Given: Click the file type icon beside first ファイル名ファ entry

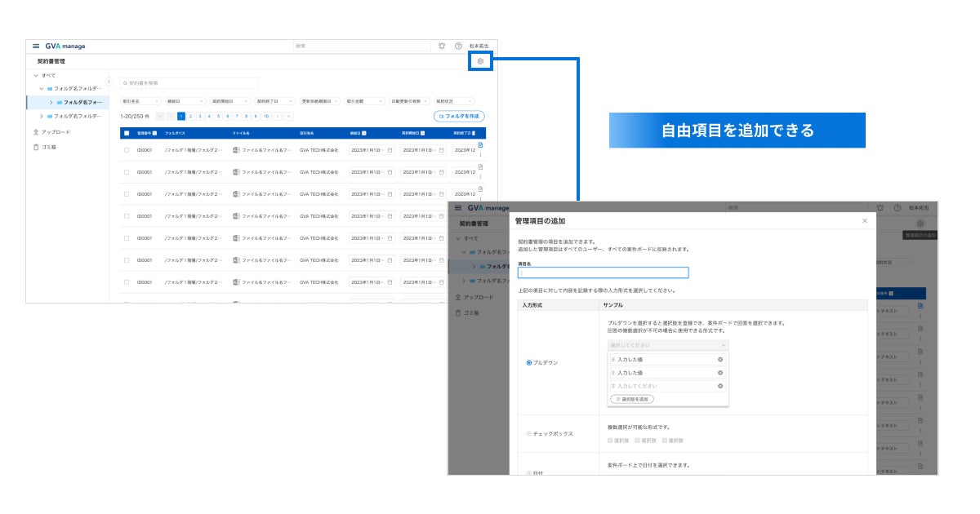Looking at the screenshot, I should tap(236, 150).
